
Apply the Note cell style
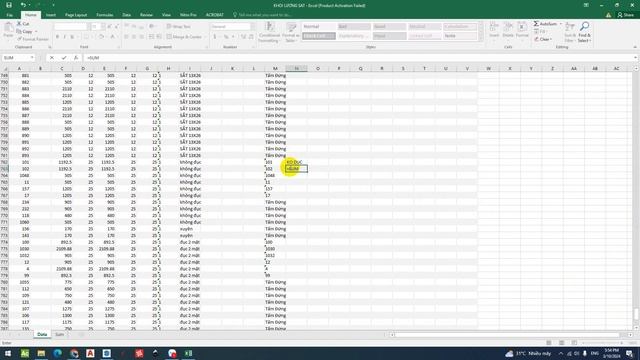pos(460,36)
